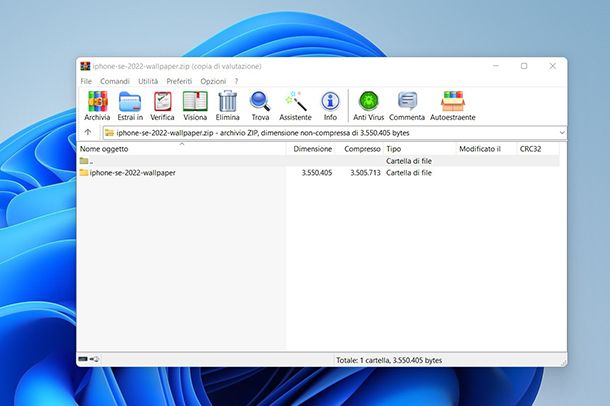Image resolution: width=610 pixels, height=406 pixels.
Task: Click the drive icon in status bar
Action: (x=82, y=359)
